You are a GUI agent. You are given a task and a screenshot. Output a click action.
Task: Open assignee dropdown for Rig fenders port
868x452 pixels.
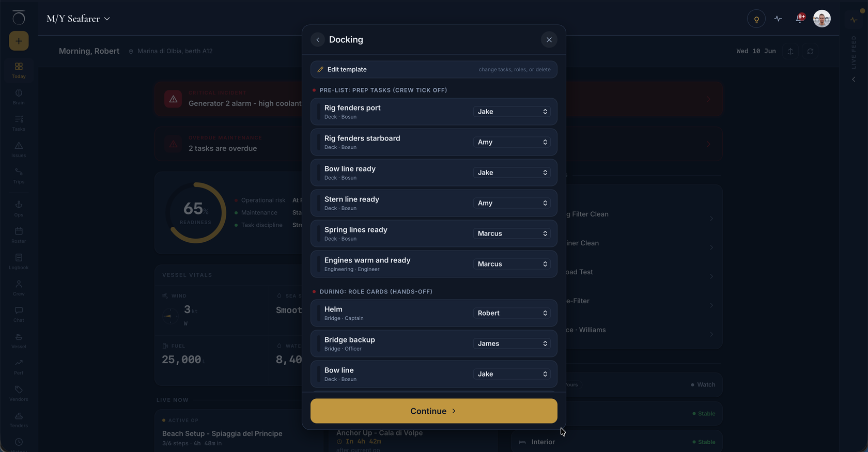click(512, 112)
